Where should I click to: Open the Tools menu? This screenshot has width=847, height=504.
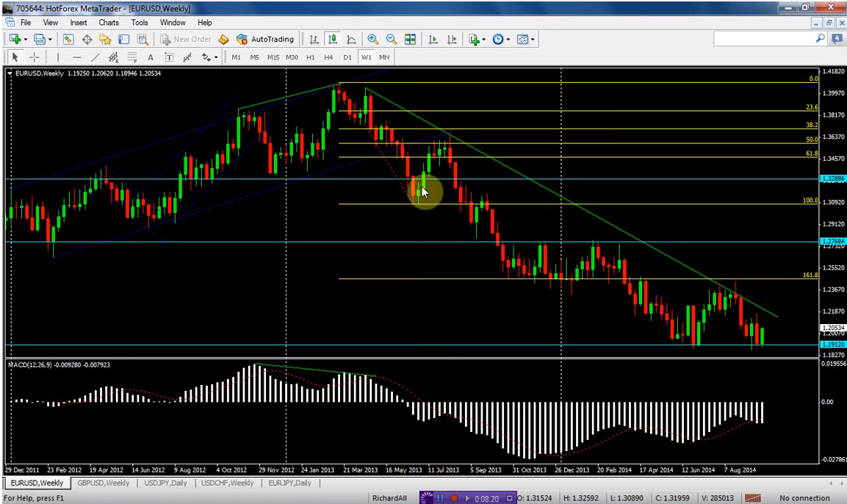[140, 23]
